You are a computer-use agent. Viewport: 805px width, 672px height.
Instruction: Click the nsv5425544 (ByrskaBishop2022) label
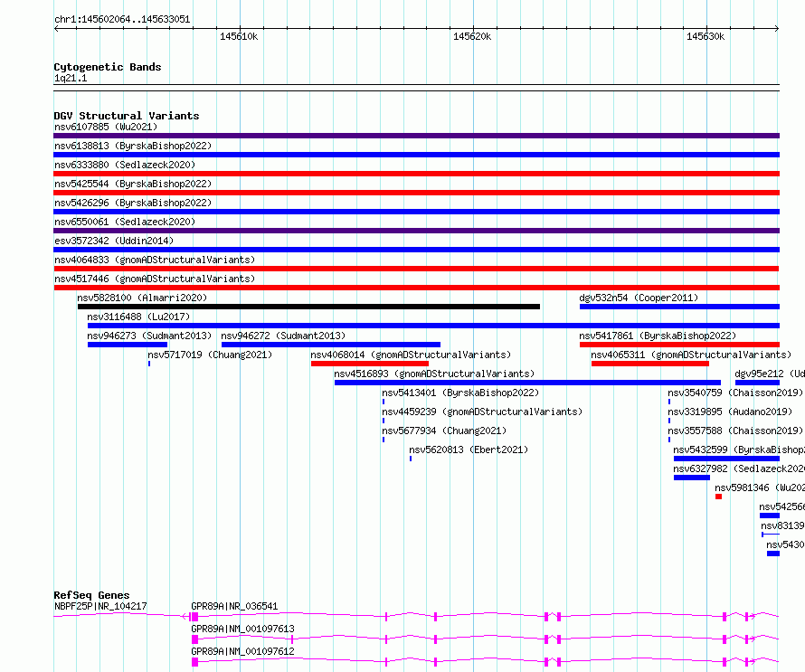(x=133, y=184)
